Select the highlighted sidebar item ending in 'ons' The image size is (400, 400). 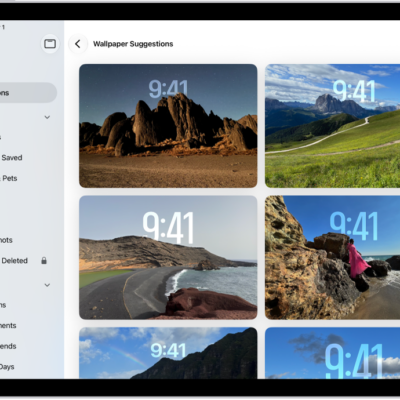27,93
